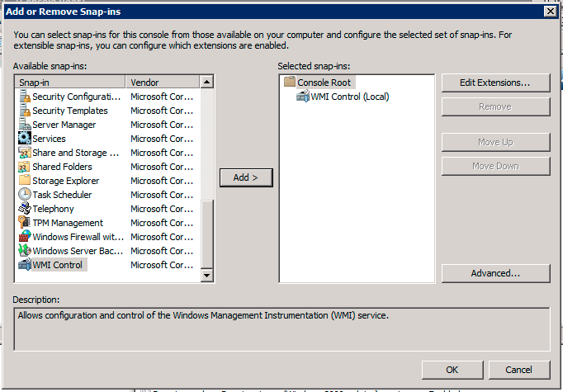Close the Add or Remove Snap-ins dialog
Viewport: 563px width, 392px height.
550,12
